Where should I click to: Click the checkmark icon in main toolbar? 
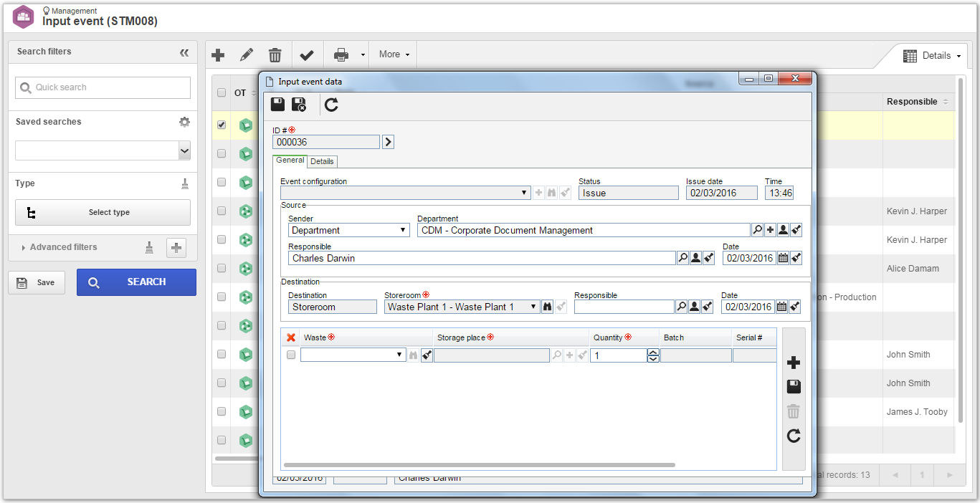307,54
